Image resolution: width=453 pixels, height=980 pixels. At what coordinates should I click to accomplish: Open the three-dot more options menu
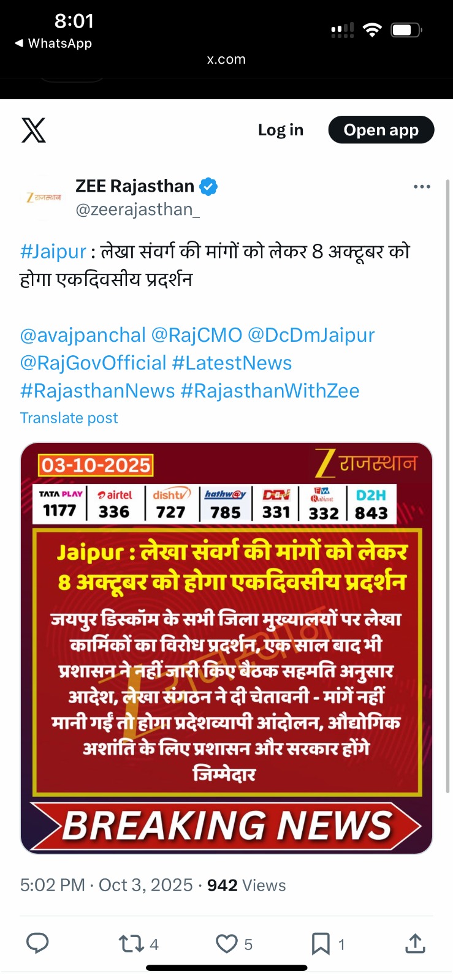point(422,187)
